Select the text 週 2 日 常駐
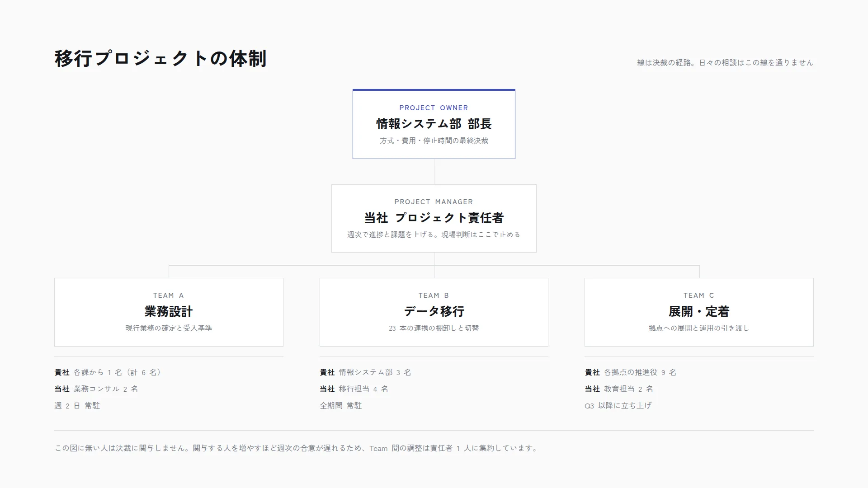Image resolution: width=868 pixels, height=488 pixels. (x=77, y=406)
